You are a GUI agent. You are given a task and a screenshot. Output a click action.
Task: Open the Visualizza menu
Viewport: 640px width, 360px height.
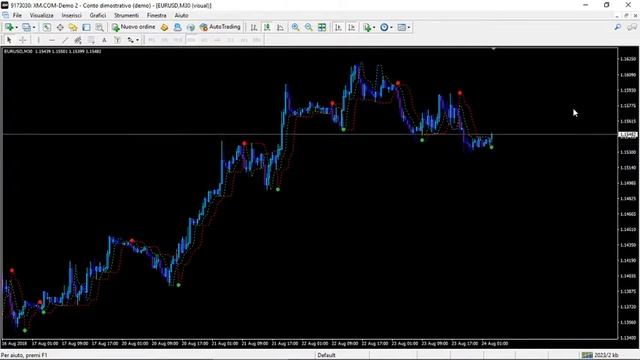coord(42,15)
